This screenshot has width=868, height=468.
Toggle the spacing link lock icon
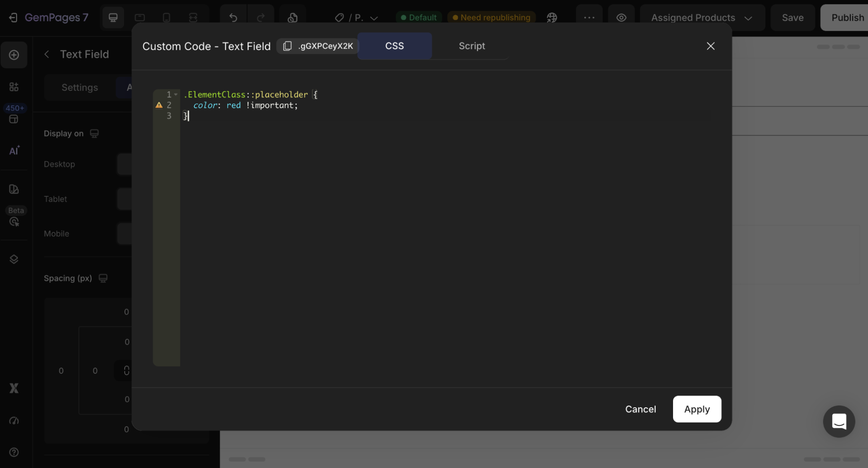126,370
